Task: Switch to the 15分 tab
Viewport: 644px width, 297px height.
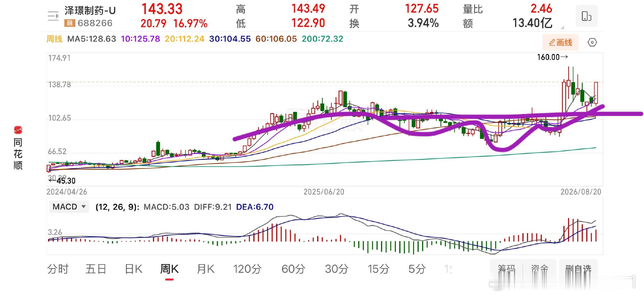Action: 379,269
